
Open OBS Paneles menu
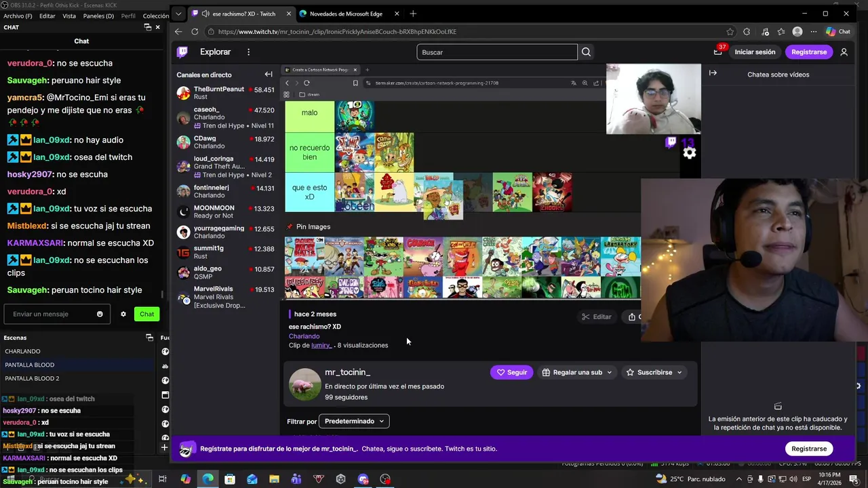pyautogui.click(x=98, y=16)
